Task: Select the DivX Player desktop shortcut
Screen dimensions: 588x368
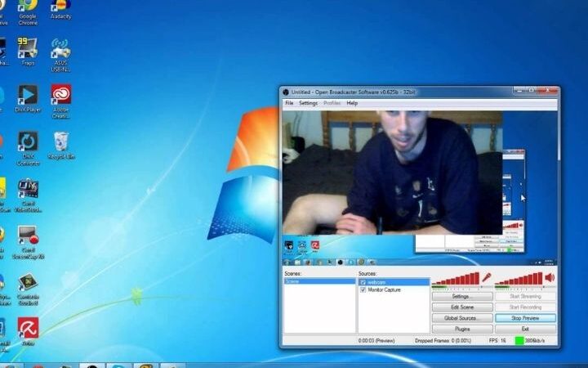Action: click(28, 98)
